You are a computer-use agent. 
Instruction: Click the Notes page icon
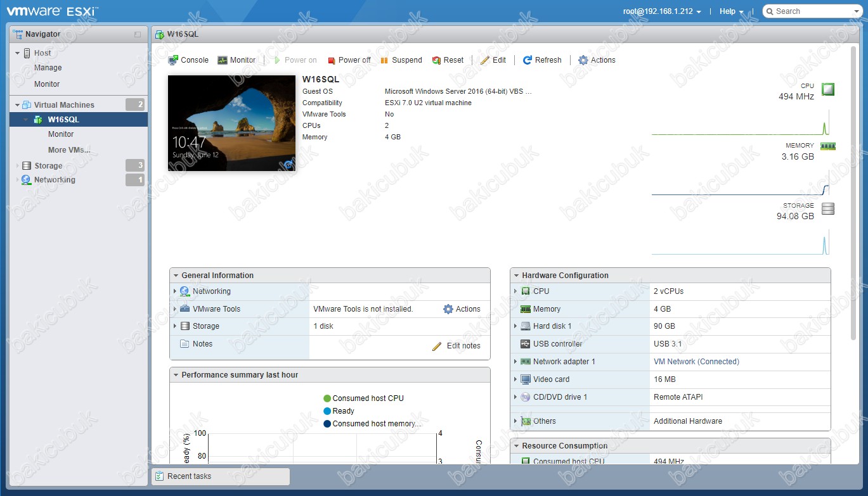[x=185, y=344]
